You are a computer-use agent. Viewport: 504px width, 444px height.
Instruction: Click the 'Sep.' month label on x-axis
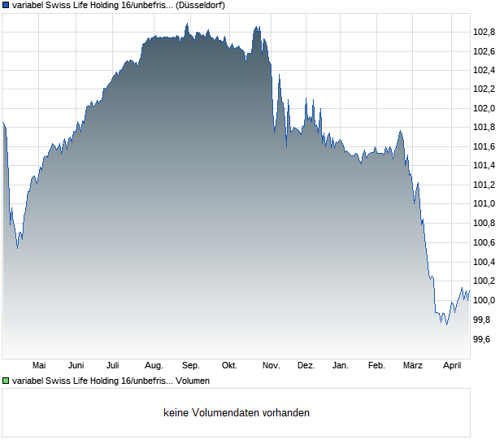tap(191, 366)
